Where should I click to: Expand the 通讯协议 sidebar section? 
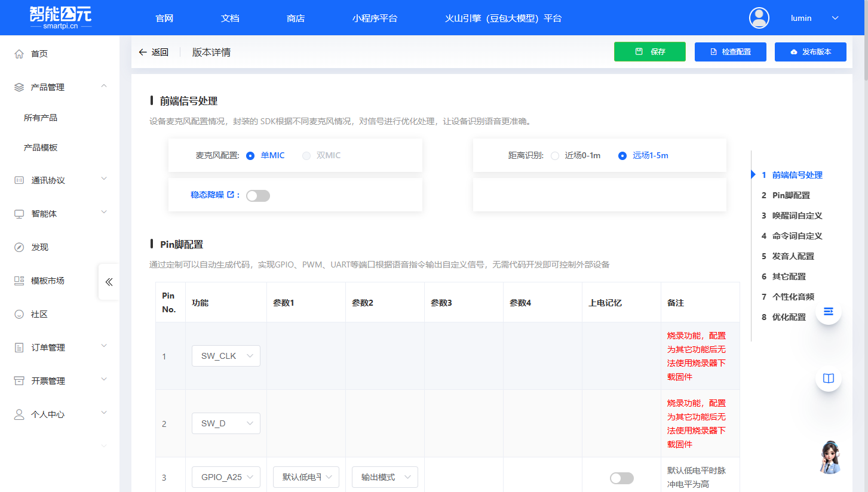59,180
